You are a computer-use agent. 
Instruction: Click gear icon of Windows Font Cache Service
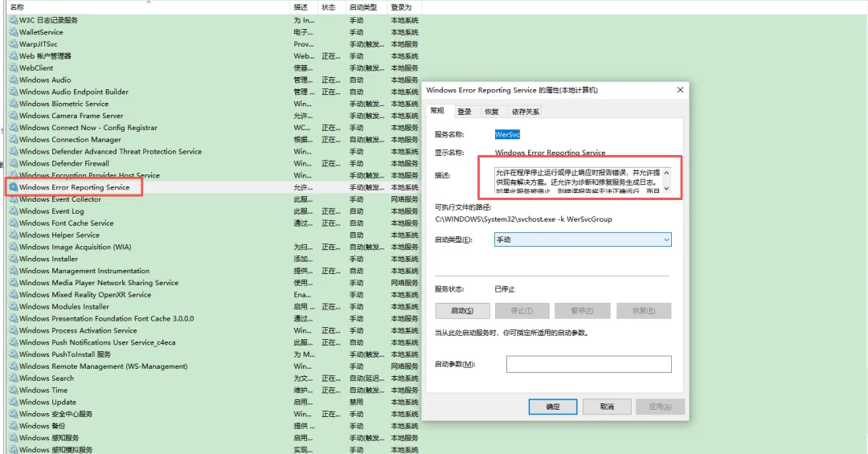(14, 223)
